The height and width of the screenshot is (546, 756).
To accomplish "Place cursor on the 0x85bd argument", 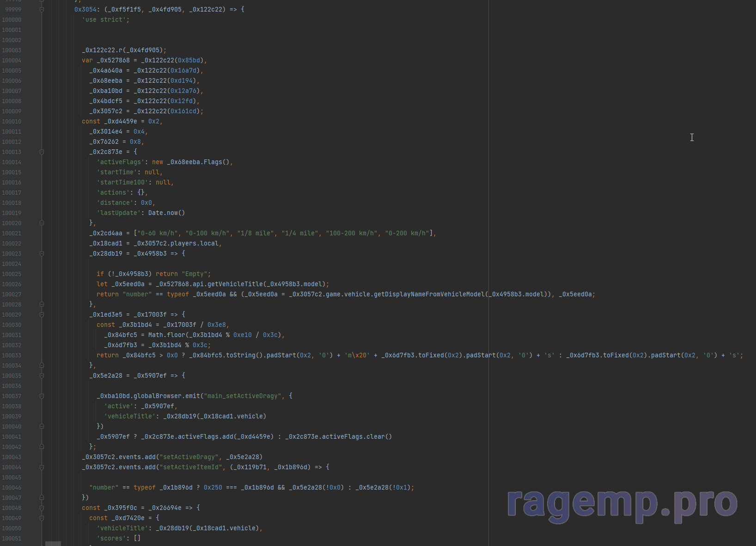I will pos(189,60).
